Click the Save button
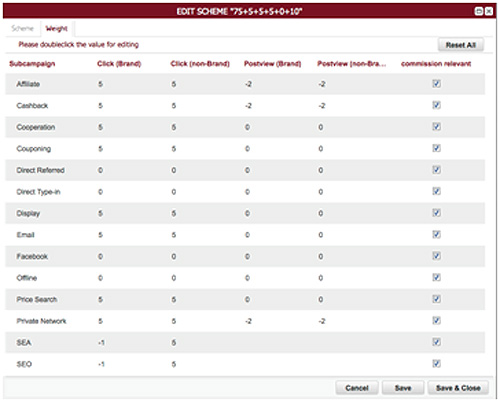This screenshot has height=402, width=500. [x=403, y=388]
